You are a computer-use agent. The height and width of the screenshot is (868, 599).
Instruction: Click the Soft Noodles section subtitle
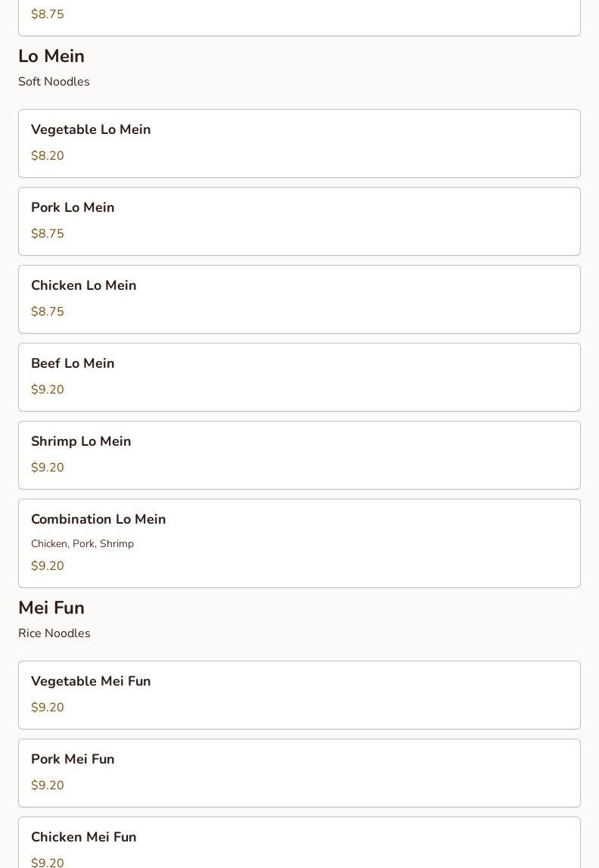(x=54, y=82)
